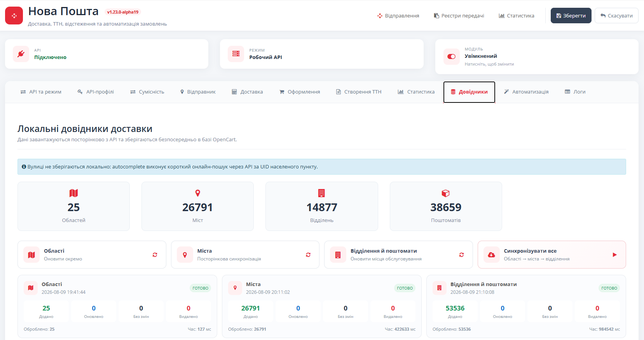Click the red plug icon in API card

click(21, 54)
